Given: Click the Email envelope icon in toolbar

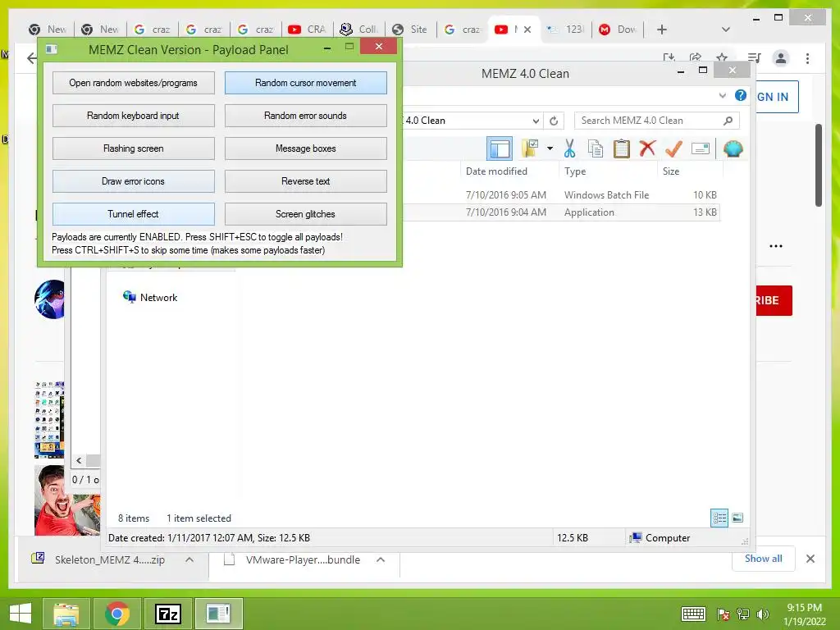Looking at the screenshot, I should (x=701, y=148).
